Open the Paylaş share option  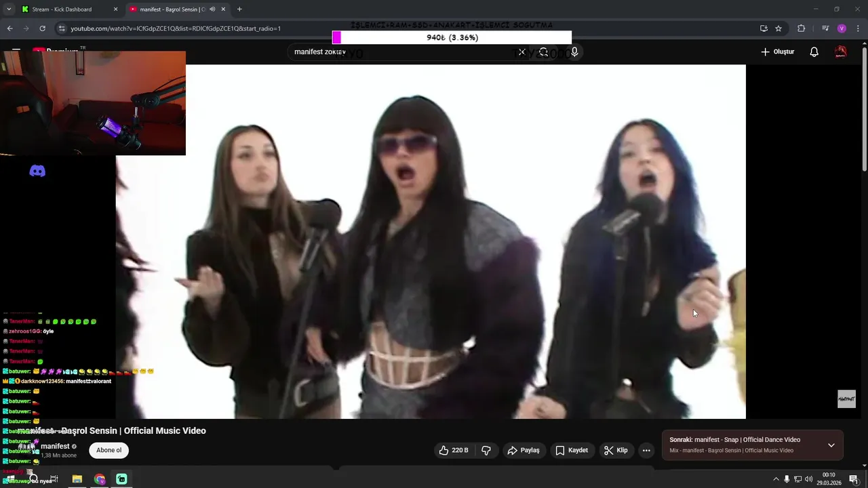(524, 450)
